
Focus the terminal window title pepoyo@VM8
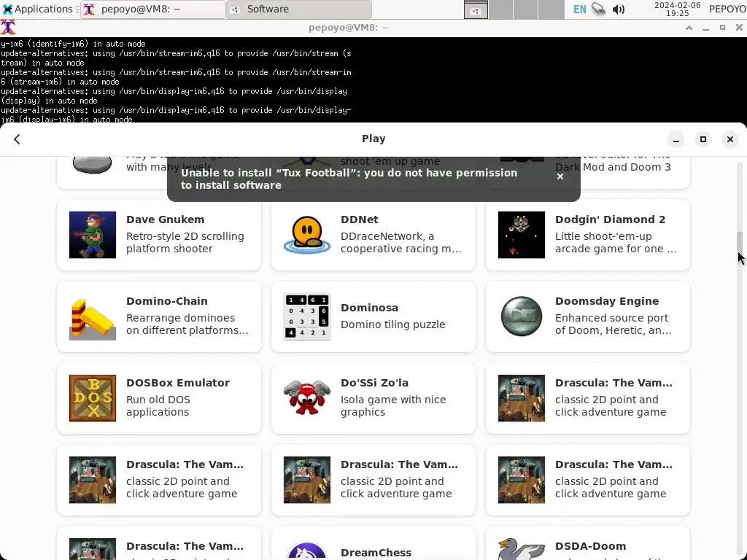pos(348,28)
